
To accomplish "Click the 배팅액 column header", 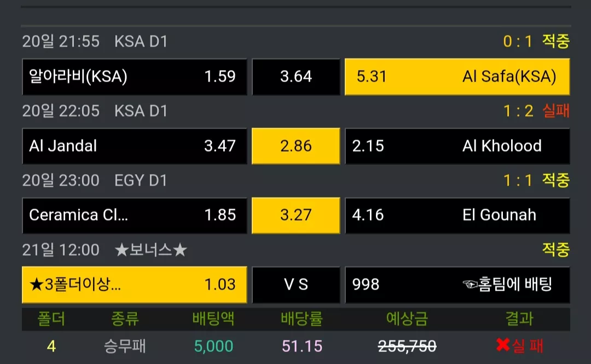I will click(213, 319).
